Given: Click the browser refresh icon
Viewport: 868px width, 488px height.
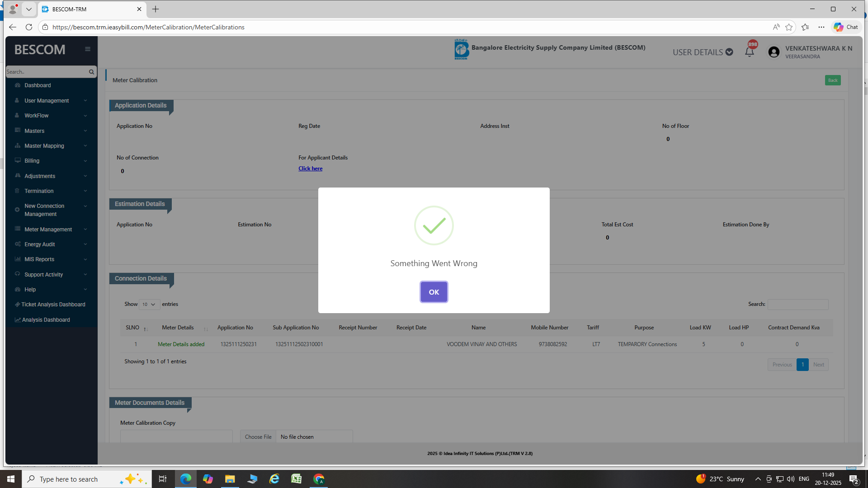Looking at the screenshot, I should point(29,27).
